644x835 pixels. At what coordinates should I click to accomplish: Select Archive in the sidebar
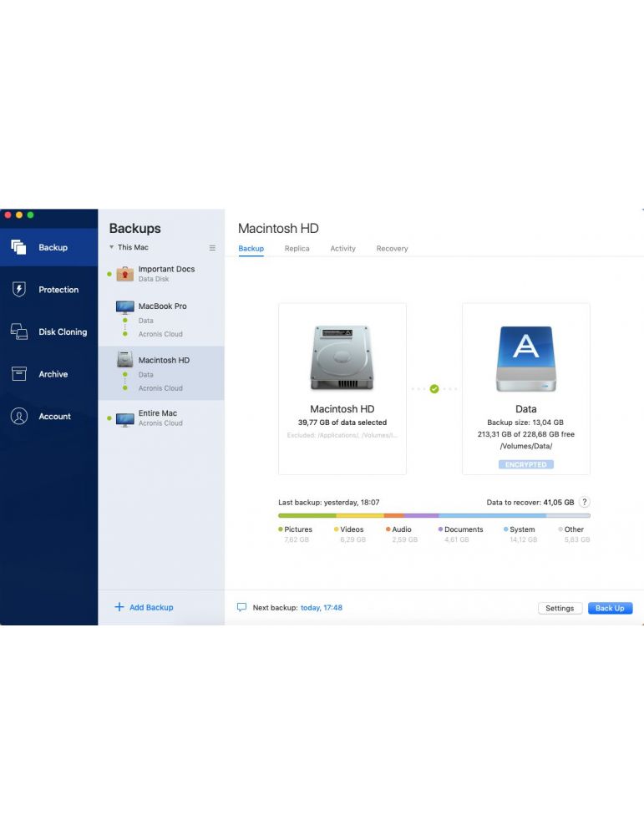48,374
